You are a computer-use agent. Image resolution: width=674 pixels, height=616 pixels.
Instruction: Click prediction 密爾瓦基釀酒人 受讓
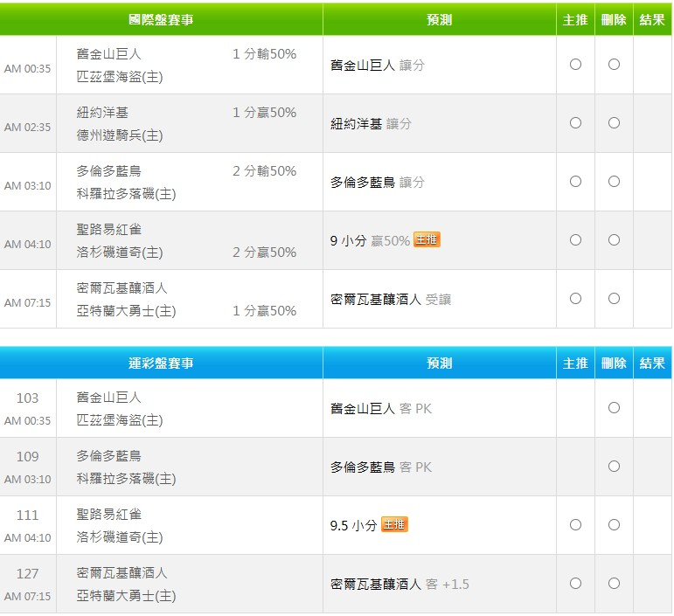click(x=391, y=299)
